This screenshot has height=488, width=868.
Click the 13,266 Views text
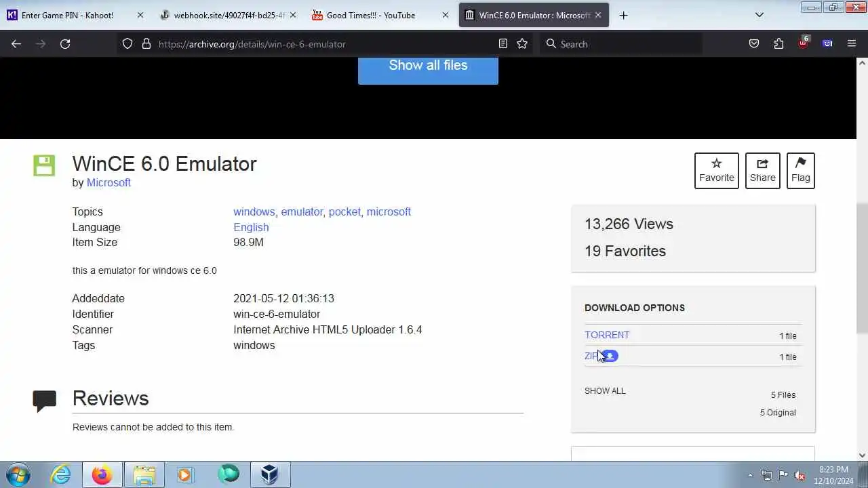pos(629,224)
